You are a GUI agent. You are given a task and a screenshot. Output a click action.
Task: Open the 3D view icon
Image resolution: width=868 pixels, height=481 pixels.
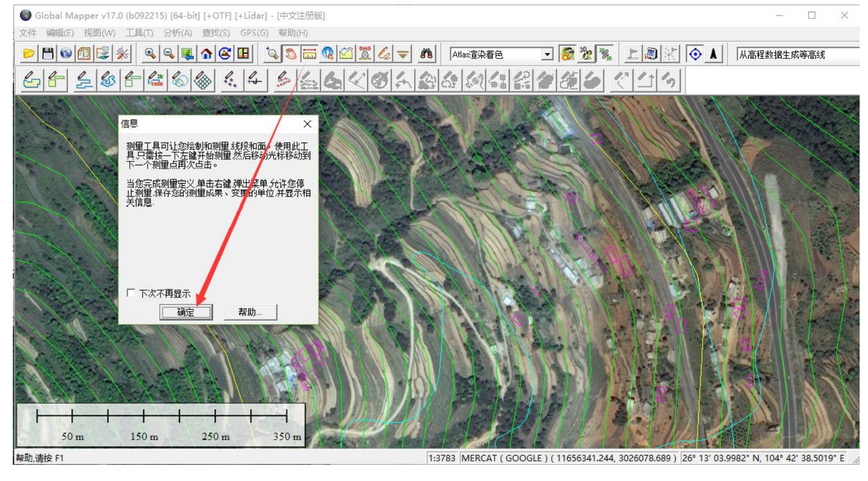tap(586, 54)
